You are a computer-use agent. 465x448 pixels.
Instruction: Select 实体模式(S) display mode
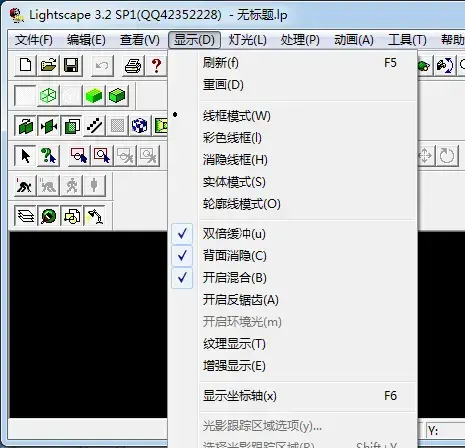pyautogui.click(x=293, y=182)
